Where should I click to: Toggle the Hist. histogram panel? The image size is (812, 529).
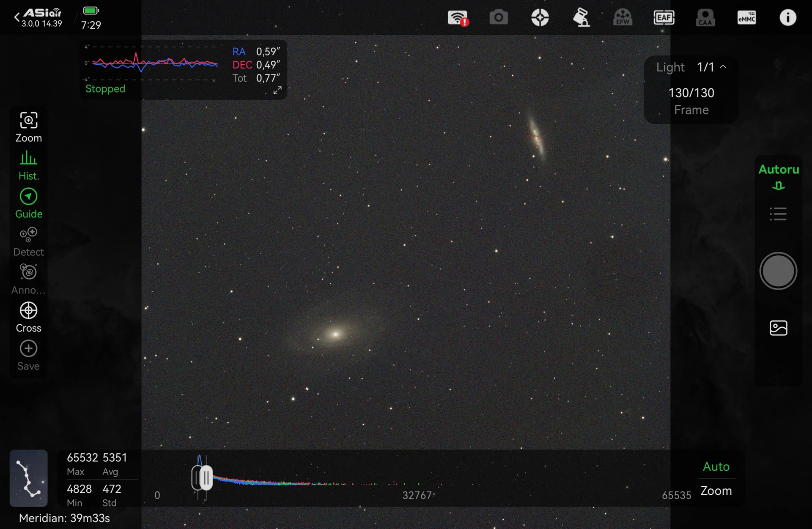pos(29,165)
